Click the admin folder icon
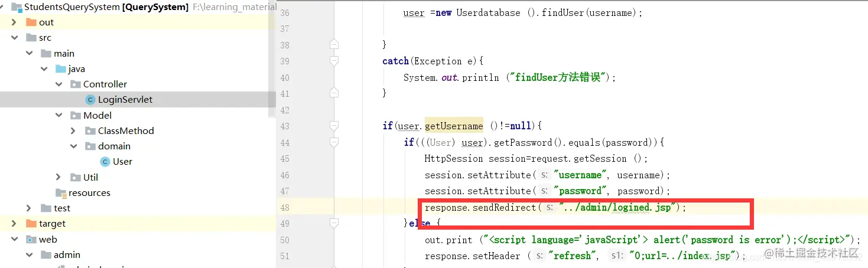 point(46,255)
